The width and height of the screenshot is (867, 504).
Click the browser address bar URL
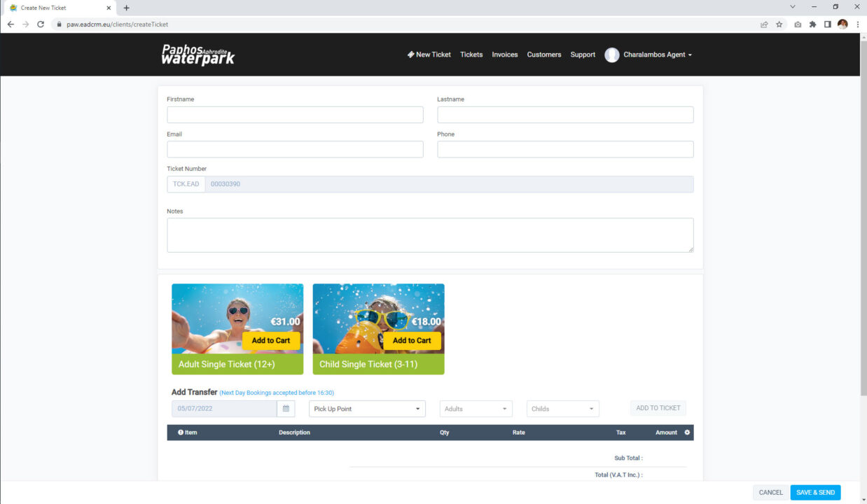point(118,24)
